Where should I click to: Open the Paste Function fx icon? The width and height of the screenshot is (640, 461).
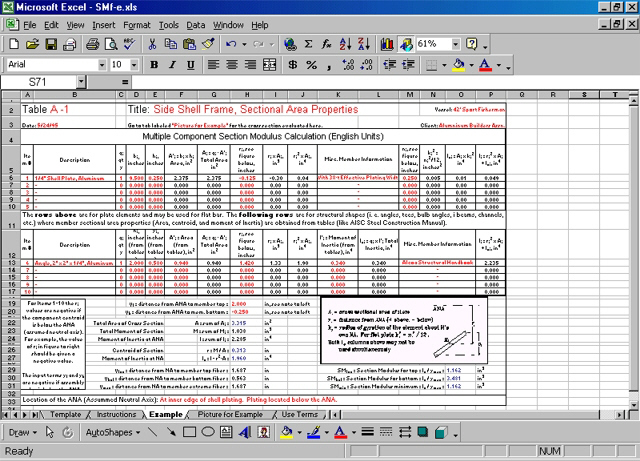tap(327, 44)
